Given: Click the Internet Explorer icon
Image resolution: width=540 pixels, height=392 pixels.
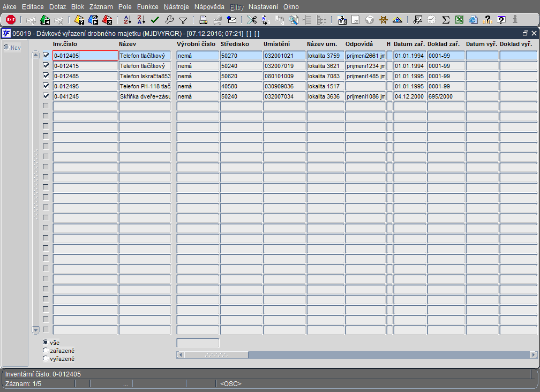Looking at the screenshot, I should (x=474, y=20).
